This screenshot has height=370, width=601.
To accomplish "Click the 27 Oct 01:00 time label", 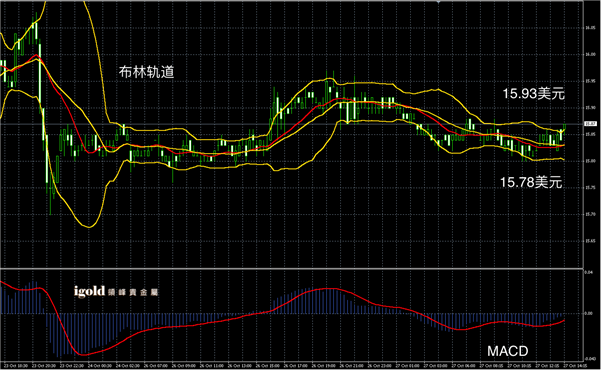I will [x=408, y=366].
